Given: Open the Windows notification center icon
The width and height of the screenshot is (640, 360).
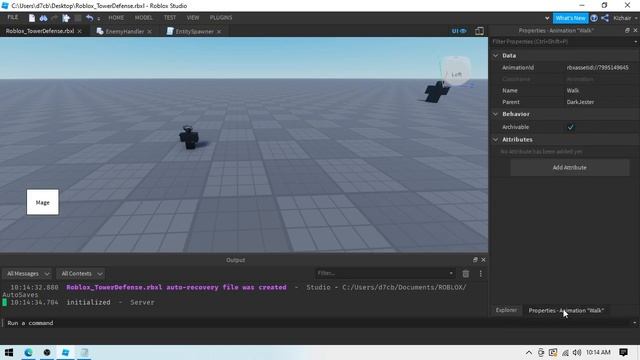Looking at the screenshot, I should point(623,352).
